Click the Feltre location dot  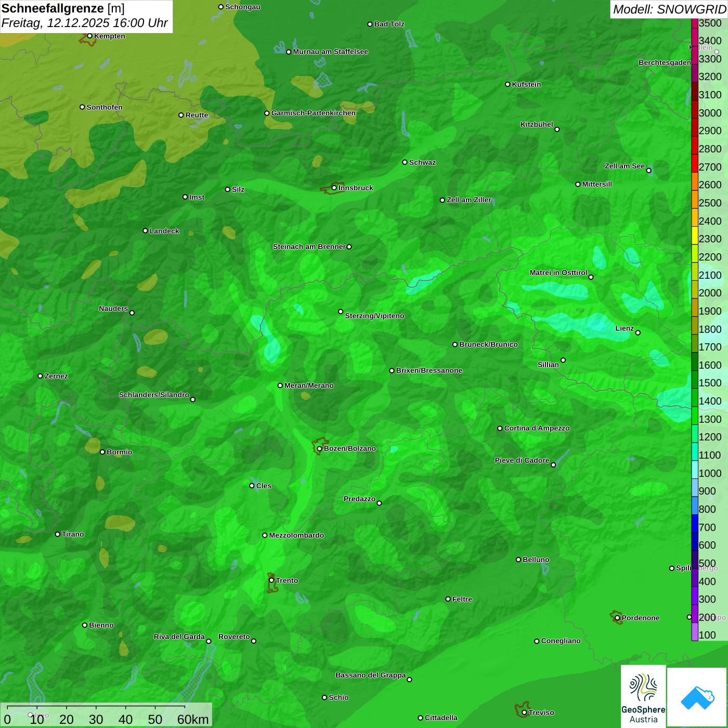pos(448,599)
